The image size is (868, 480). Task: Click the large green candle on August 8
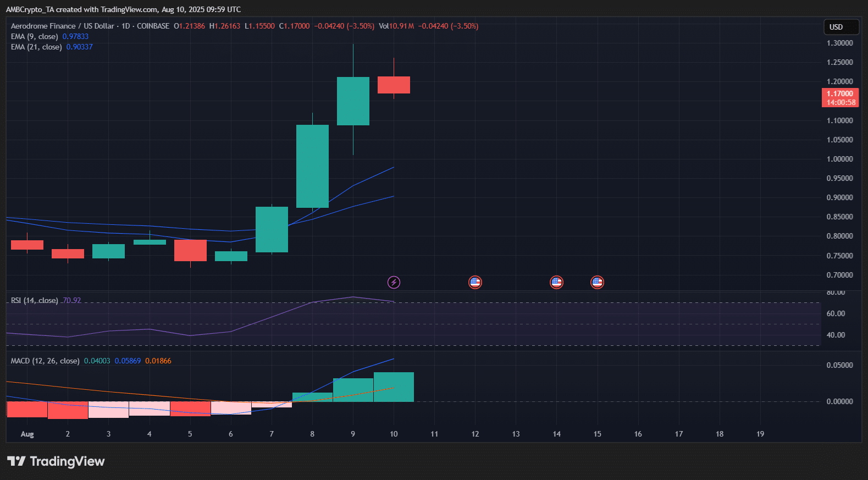[x=312, y=166]
